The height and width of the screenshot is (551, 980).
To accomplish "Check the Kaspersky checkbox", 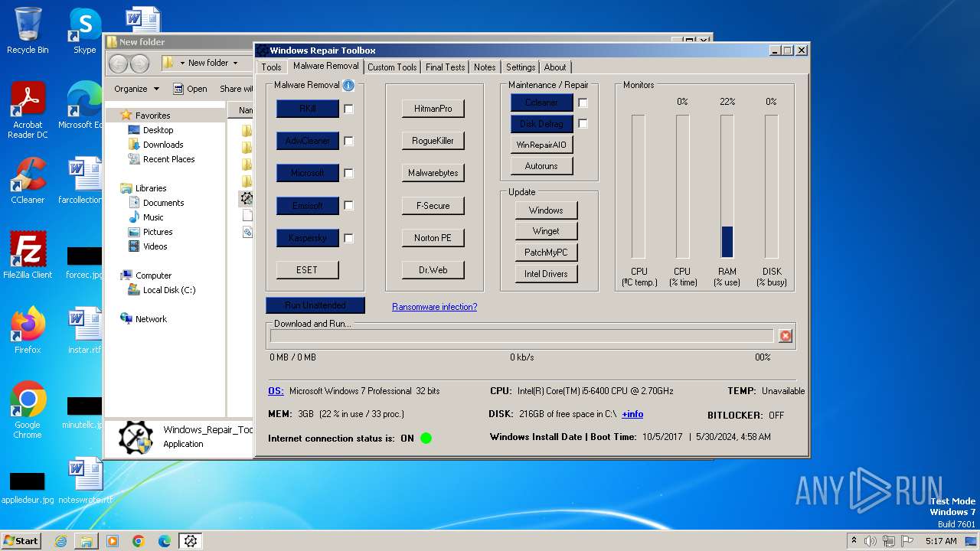I will tap(348, 238).
